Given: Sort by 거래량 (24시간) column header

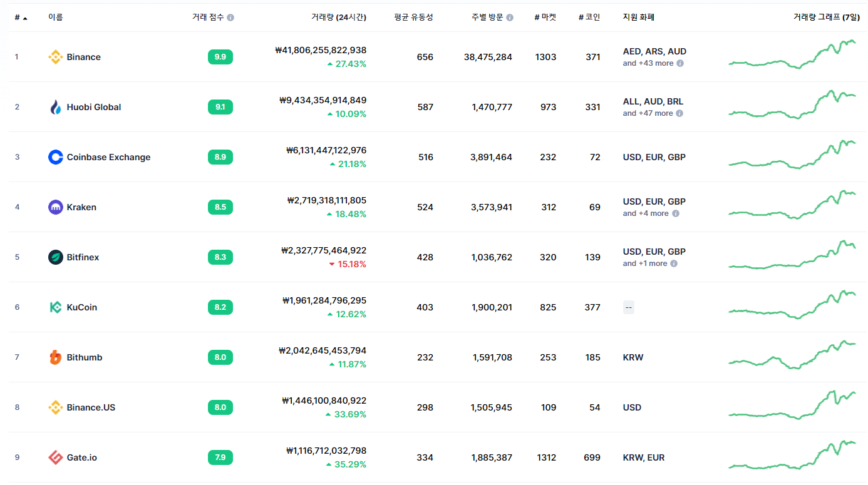Looking at the screenshot, I should click(x=339, y=18).
